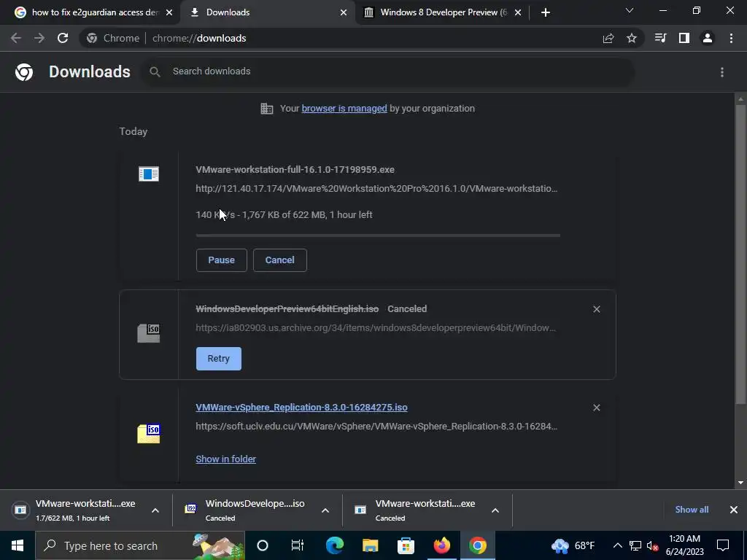Expand options for downloading VMware-workstati exe shelf item
The height and width of the screenshot is (560, 747).
(x=155, y=510)
